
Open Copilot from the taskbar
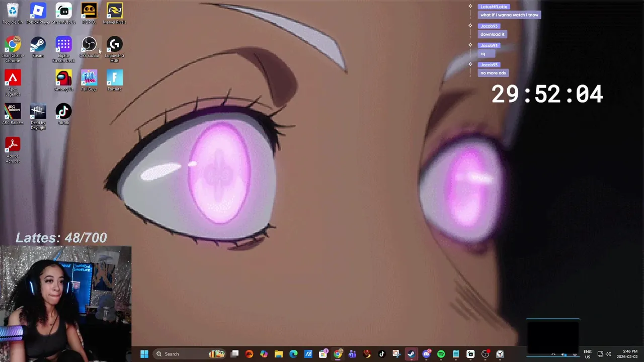coord(264,354)
